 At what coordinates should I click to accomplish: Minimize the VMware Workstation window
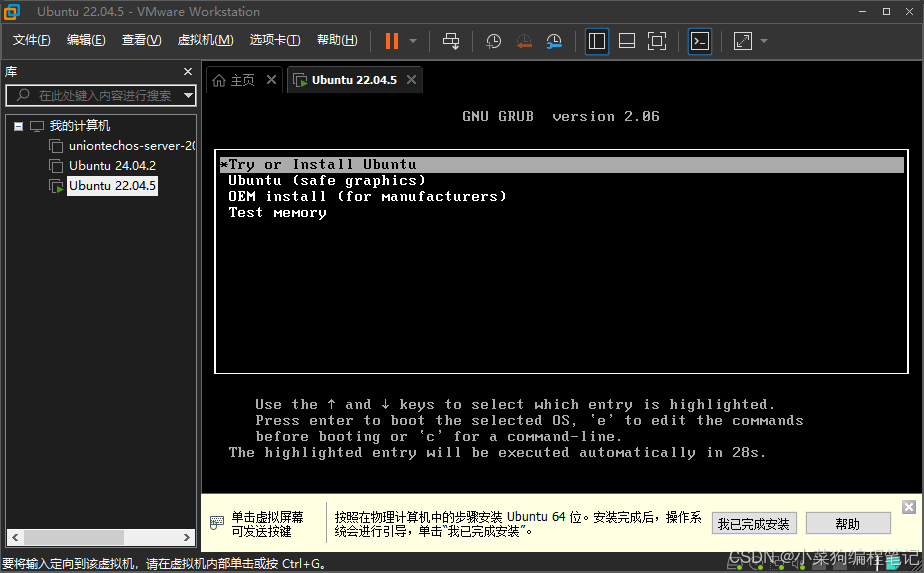point(863,11)
